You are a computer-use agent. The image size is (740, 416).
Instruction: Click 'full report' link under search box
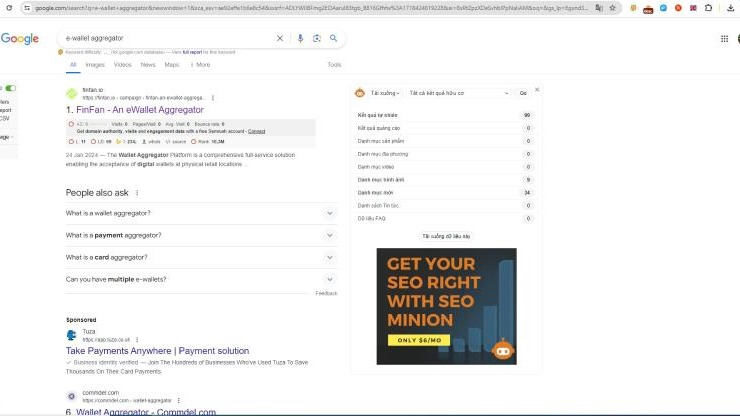coord(192,52)
